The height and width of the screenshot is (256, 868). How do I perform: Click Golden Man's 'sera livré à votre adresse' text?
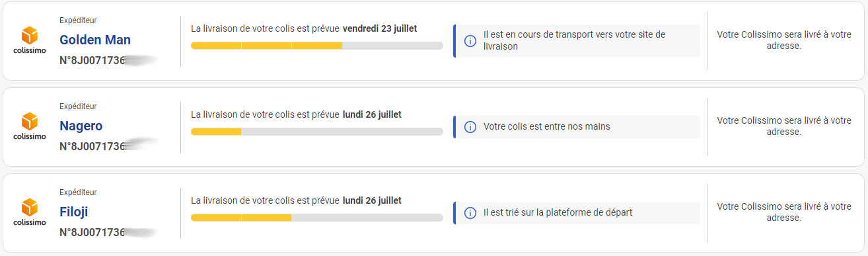click(784, 40)
